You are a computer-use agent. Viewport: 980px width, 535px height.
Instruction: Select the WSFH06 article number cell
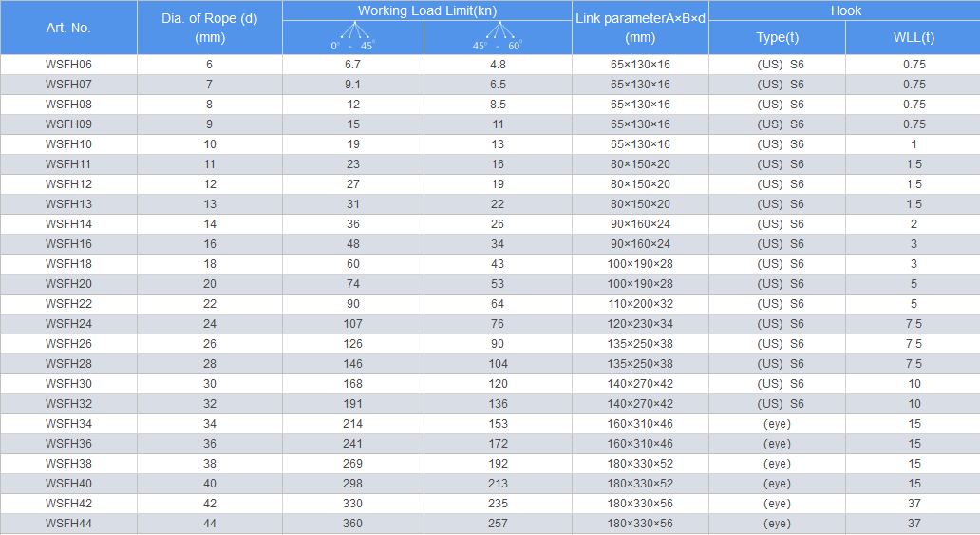point(68,65)
